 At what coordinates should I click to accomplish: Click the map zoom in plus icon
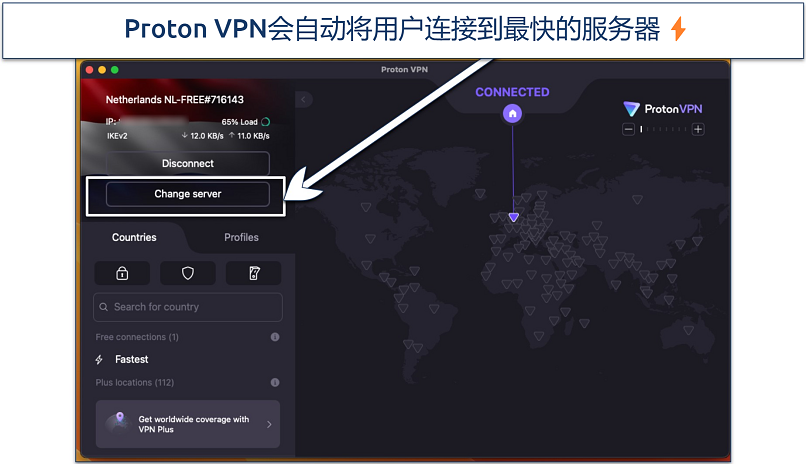(x=698, y=129)
